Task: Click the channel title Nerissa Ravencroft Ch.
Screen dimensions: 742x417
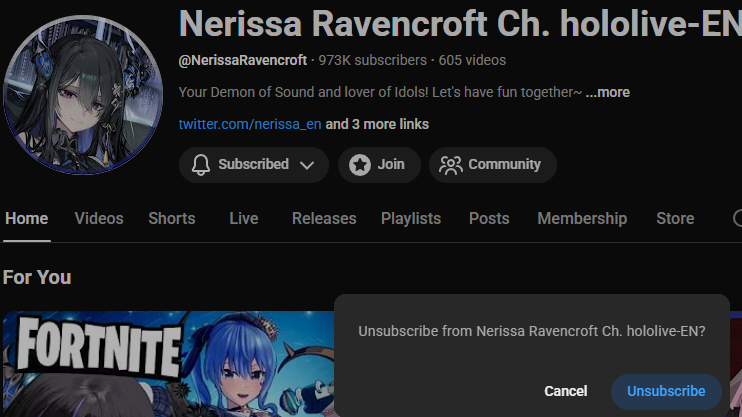Action: [x=364, y=23]
